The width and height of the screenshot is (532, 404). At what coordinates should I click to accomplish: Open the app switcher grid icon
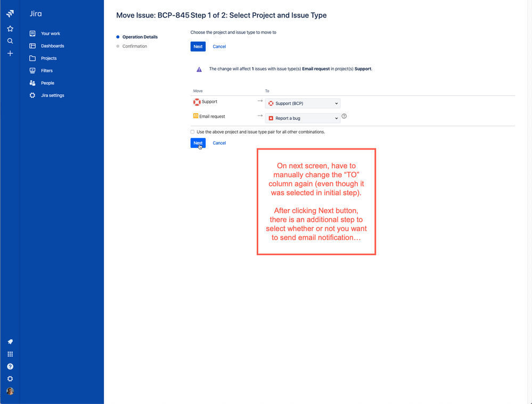tap(10, 354)
